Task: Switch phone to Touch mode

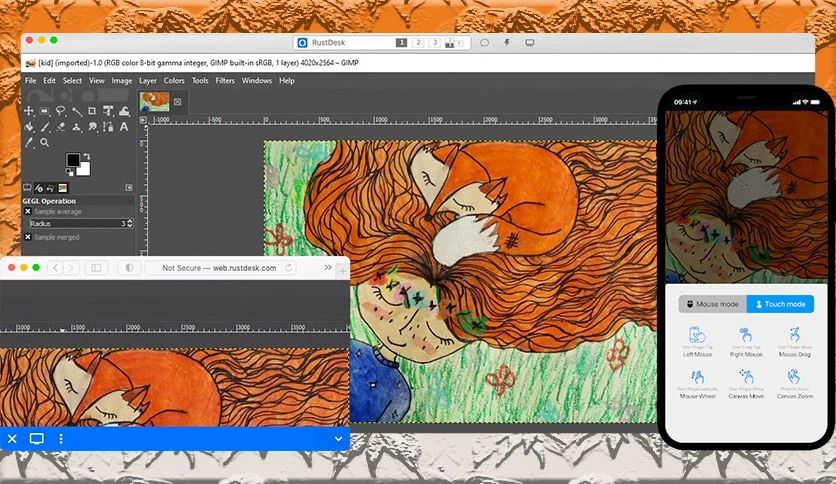Action: (x=780, y=304)
